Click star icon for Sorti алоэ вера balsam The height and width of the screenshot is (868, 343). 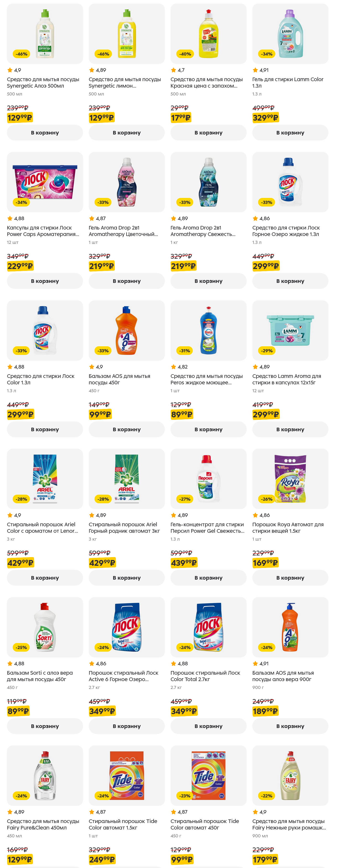click(x=10, y=663)
